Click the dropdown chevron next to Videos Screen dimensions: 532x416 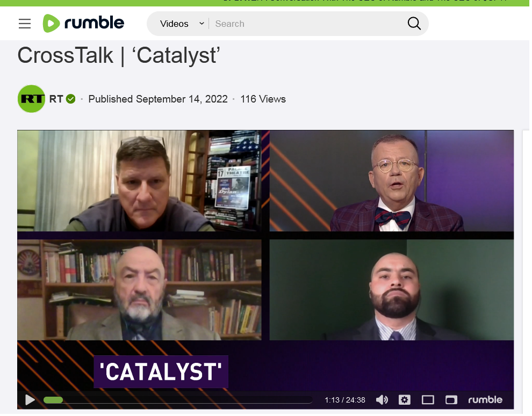pyautogui.click(x=203, y=24)
